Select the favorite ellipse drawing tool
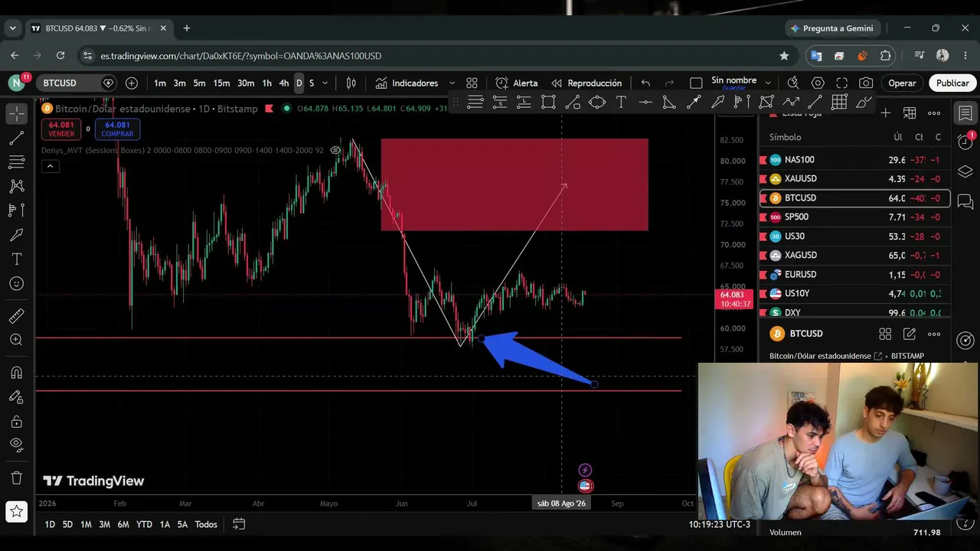Viewport: 980px width, 551px height. click(x=597, y=102)
